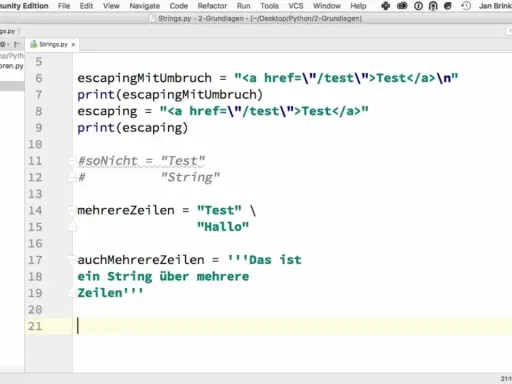Click the escaping assignment on line 8
The height and width of the screenshot is (384, 512).
coord(223,111)
